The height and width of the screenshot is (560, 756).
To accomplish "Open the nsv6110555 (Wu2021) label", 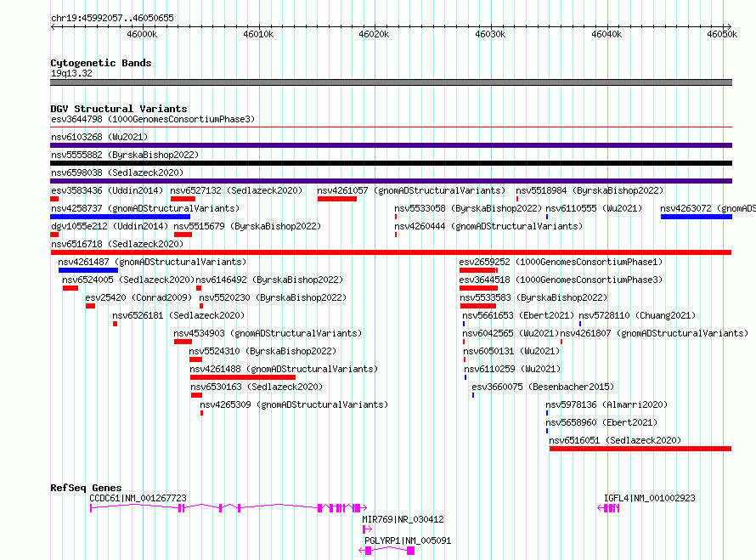I will pyautogui.click(x=594, y=208).
